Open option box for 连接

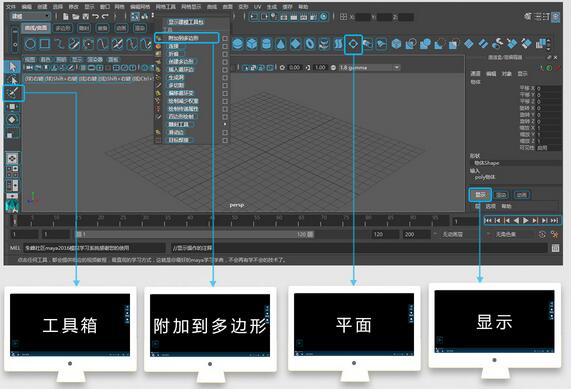click(225, 46)
